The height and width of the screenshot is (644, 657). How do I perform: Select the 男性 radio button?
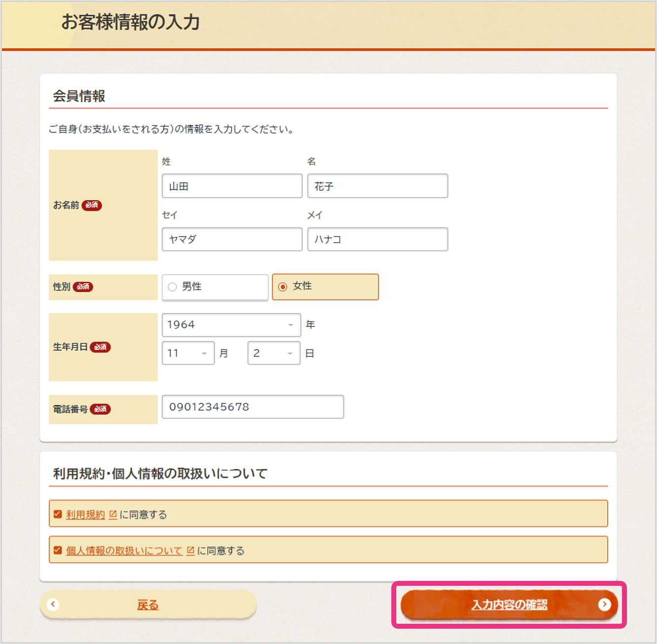173,287
